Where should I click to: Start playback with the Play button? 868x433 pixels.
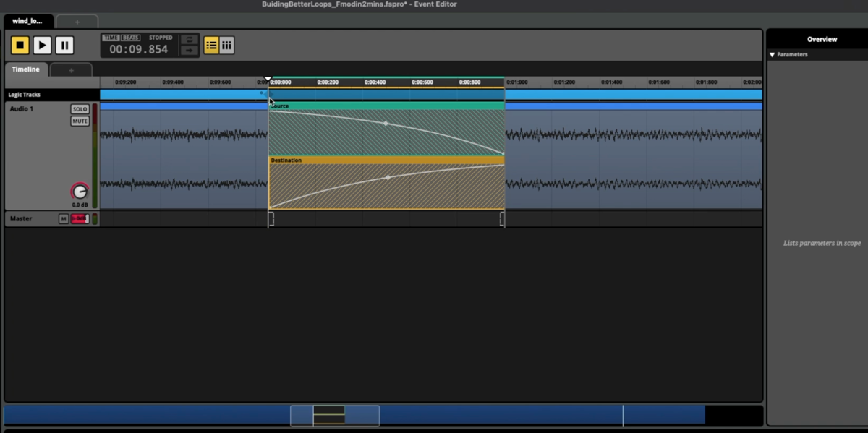(x=42, y=46)
